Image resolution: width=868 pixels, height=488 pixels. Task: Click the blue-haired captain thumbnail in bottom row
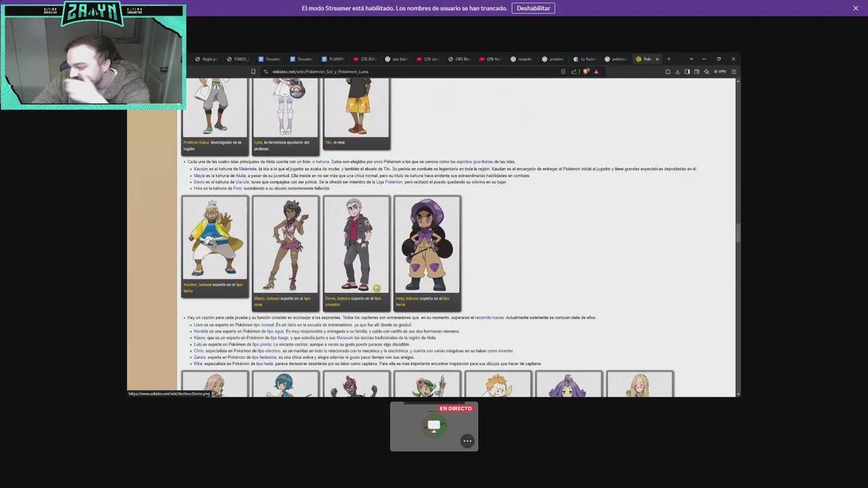click(285, 384)
